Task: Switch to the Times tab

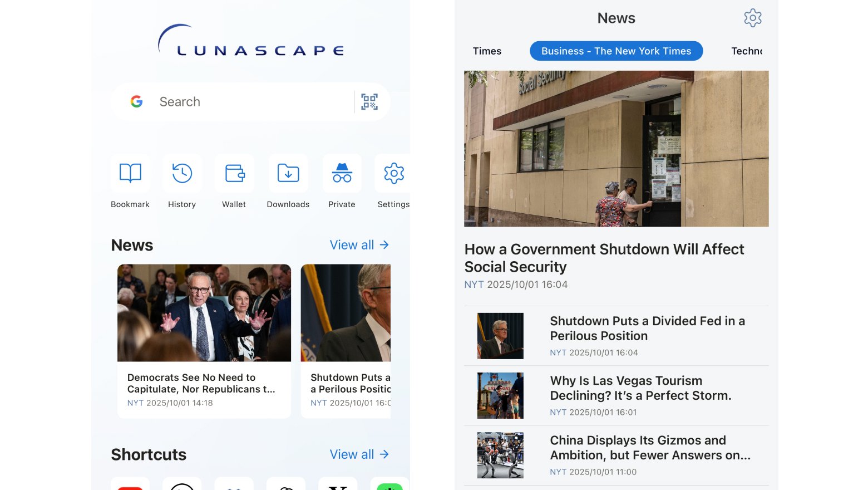Action: (487, 51)
